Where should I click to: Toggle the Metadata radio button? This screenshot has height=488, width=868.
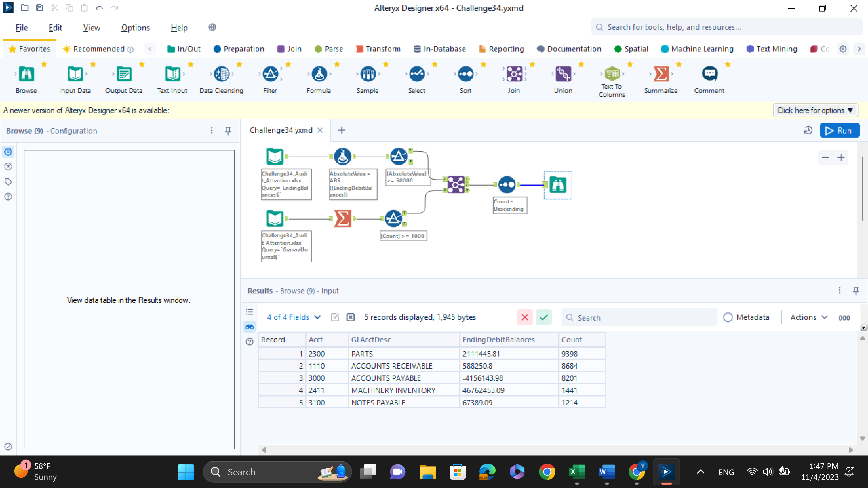(728, 317)
